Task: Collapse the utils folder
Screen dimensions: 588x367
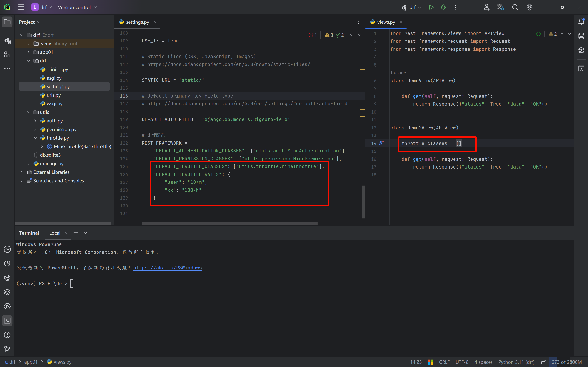Action: point(28,112)
